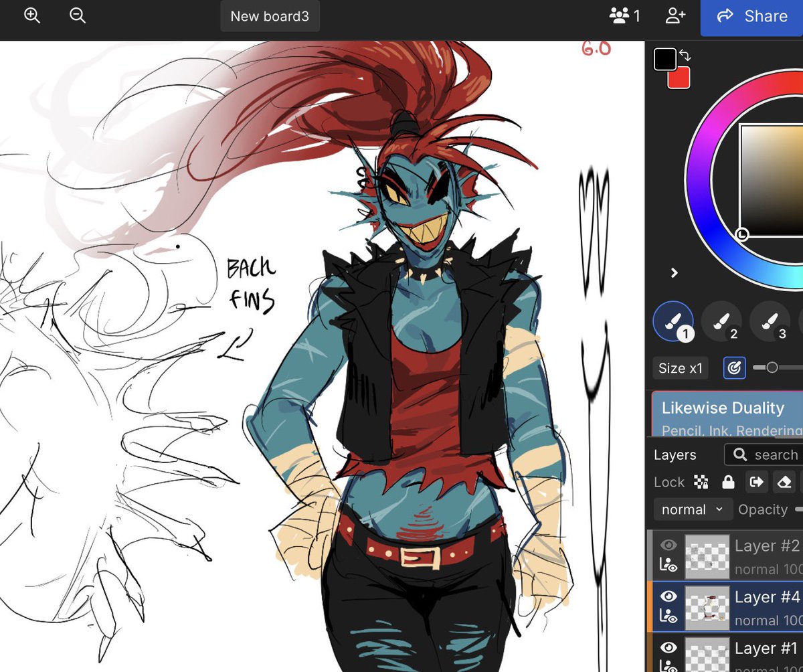Pick a shade in the color square
803x672 pixels.
tap(772, 179)
